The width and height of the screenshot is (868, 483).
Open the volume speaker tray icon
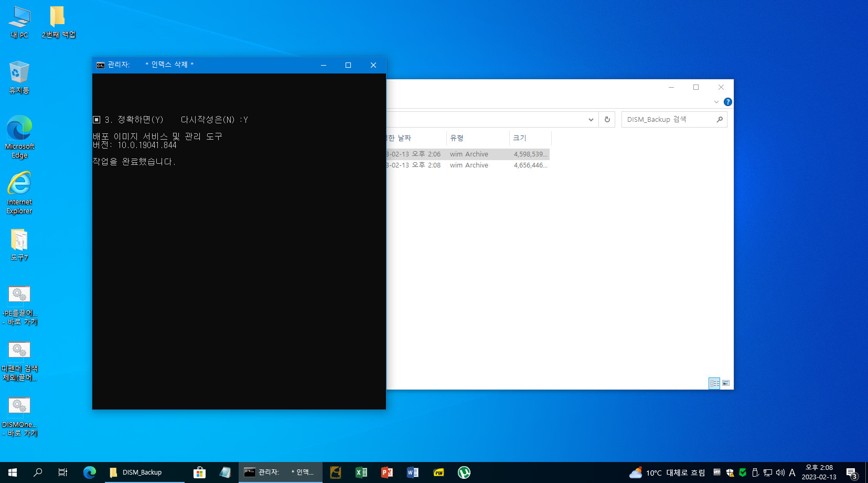(x=780, y=472)
